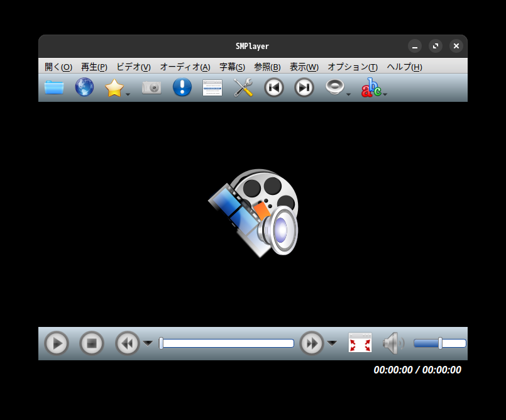Take a screenshot with the camera icon
506x420 pixels.
point(151,87)
